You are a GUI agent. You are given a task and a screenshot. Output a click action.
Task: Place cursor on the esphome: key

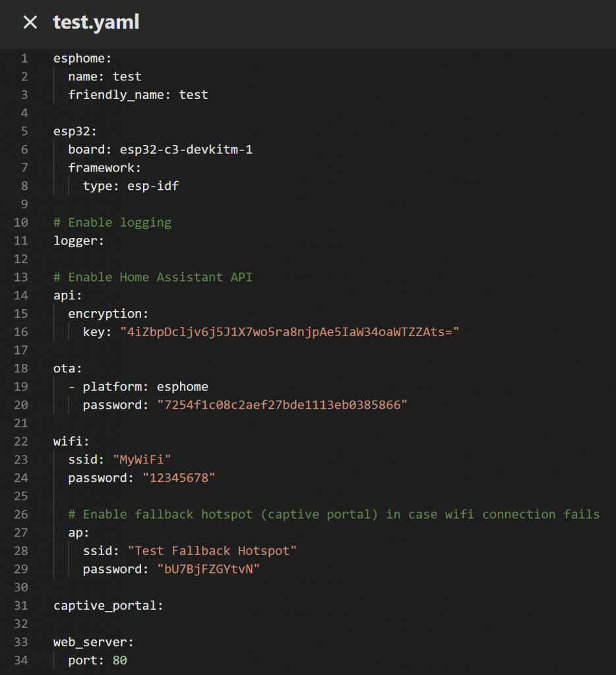[x=82, y=58]
